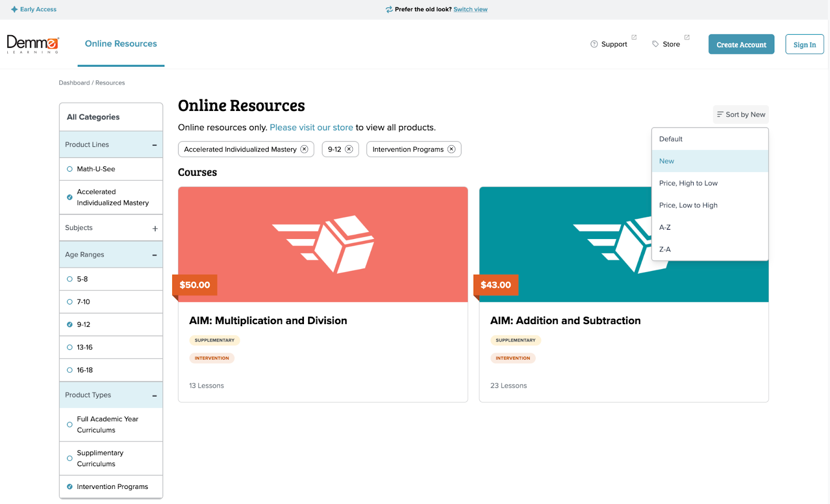Click the 23 Lessons text
The width and height of the screenshot is (830, 504).
coord(508,386)
